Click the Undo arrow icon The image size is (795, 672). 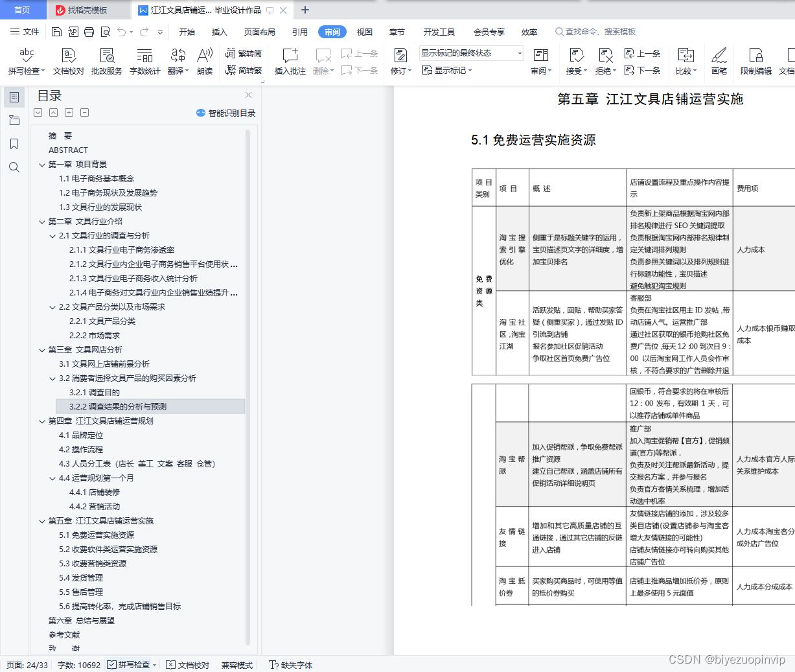(122, 31)
